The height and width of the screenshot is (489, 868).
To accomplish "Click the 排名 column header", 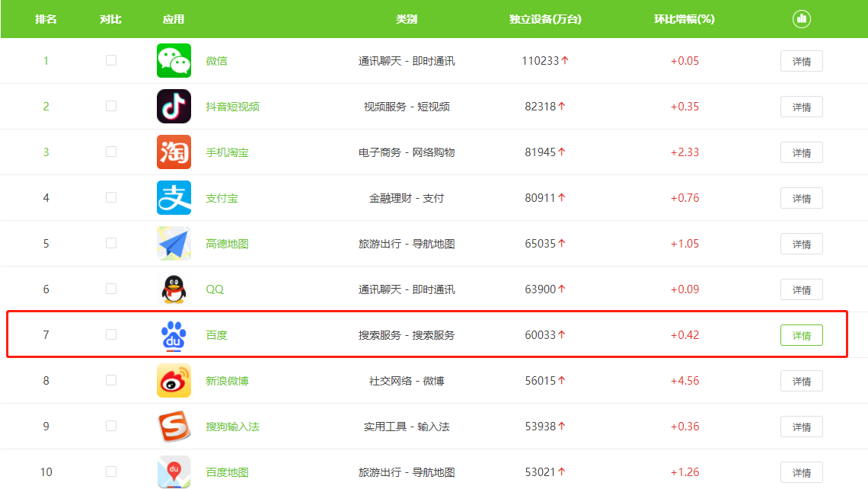I will click(46, 19).
